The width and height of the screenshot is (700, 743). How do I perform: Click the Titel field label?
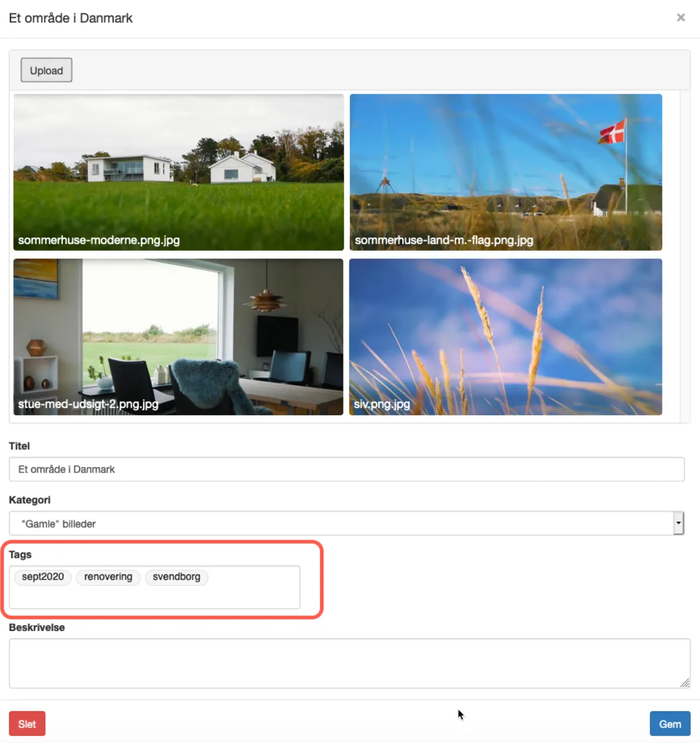[19, 446]
